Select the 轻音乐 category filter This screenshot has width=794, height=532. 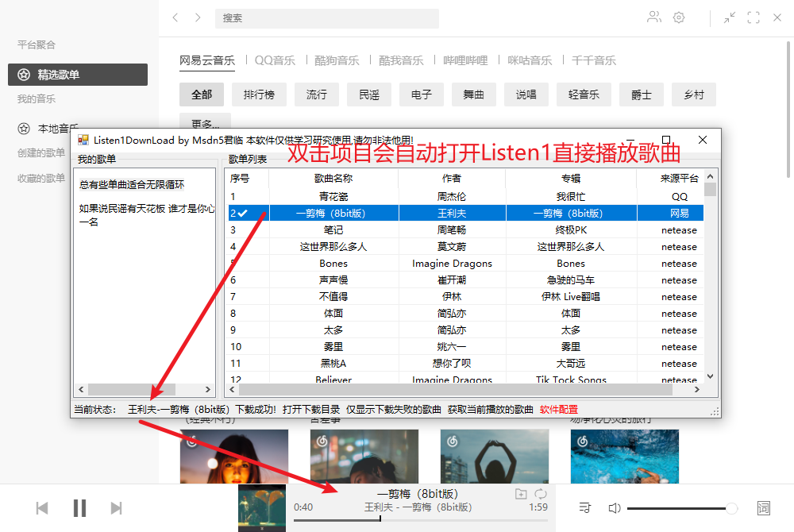pyautogui.click(x=584, y=94)
